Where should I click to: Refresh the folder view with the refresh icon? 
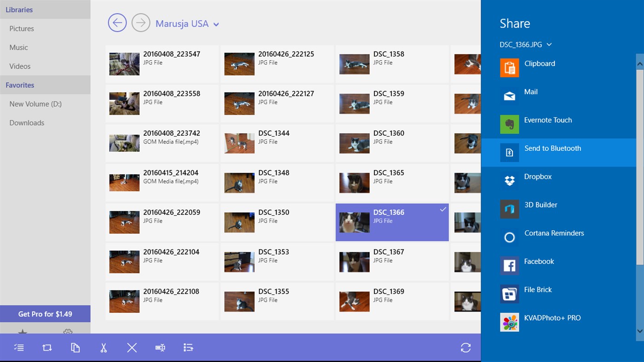[465, 347]
